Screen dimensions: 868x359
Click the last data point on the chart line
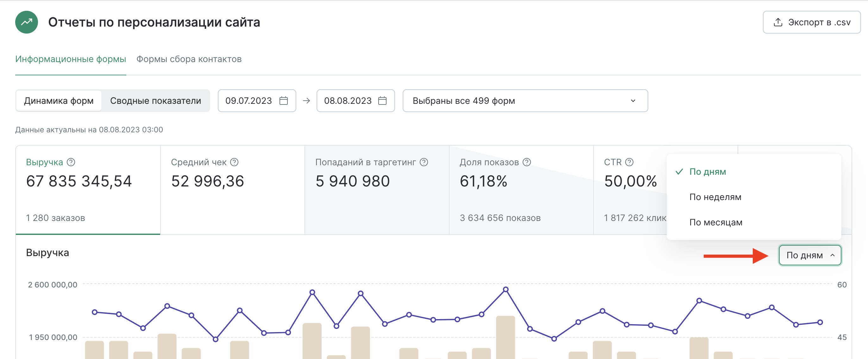(820, 322)
